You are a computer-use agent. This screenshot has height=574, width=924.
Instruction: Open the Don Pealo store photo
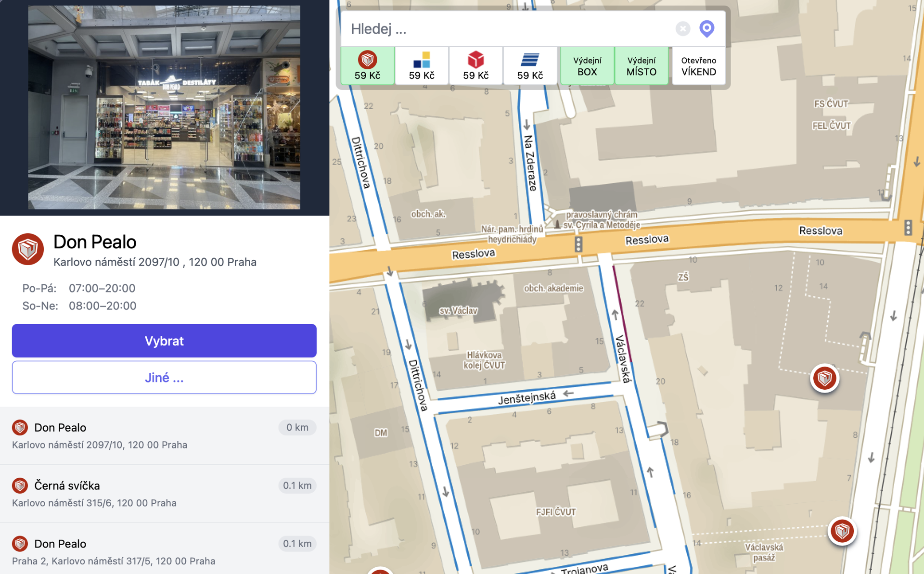point(164,107)
